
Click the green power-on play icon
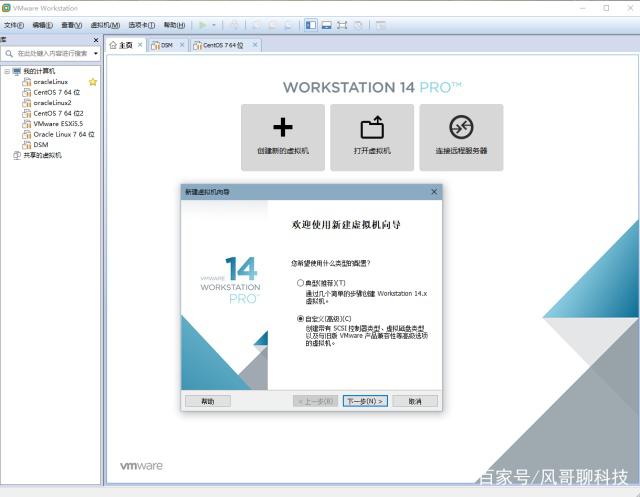(x=202, y=24)
